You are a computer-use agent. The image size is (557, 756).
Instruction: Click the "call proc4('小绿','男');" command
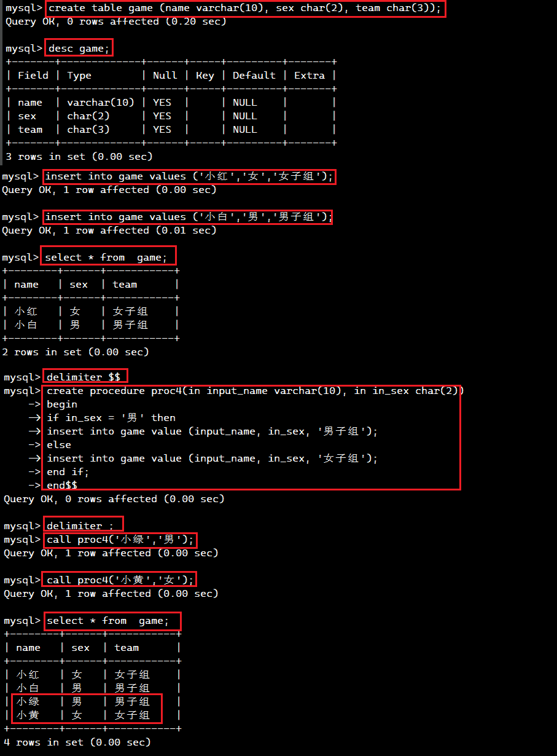click(x=120, y=540)
